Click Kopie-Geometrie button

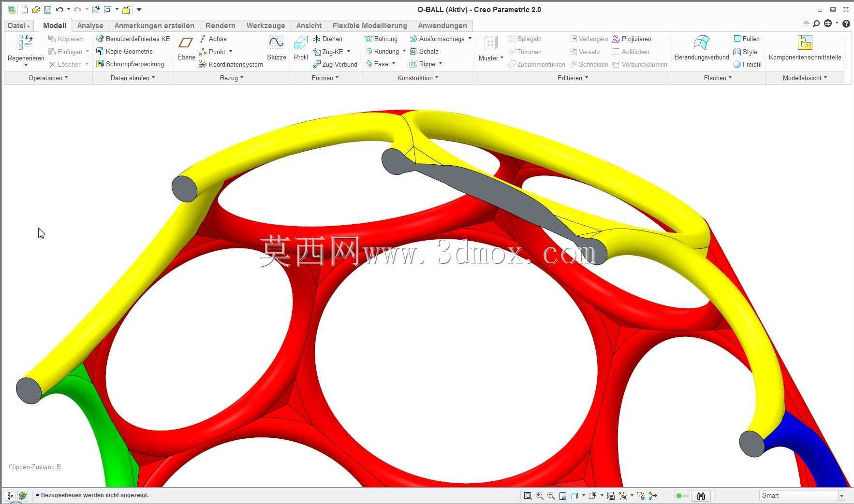click(x=124, y=51)
